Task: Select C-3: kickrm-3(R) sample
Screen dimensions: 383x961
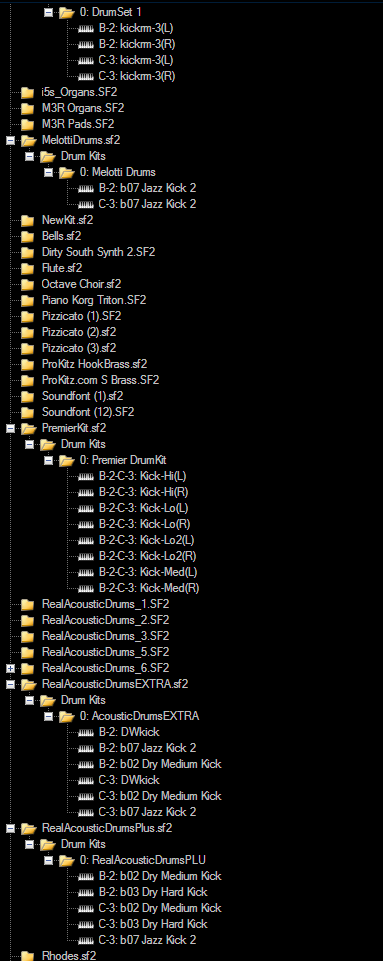Action: (x=137, y=76)
